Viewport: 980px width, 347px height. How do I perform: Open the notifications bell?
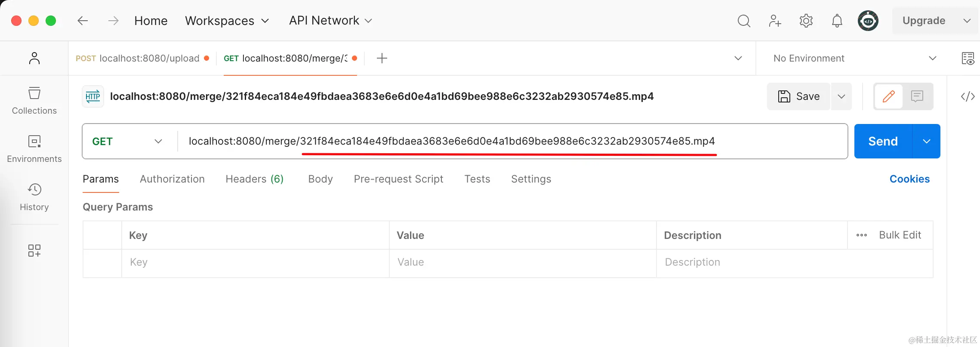837,21
